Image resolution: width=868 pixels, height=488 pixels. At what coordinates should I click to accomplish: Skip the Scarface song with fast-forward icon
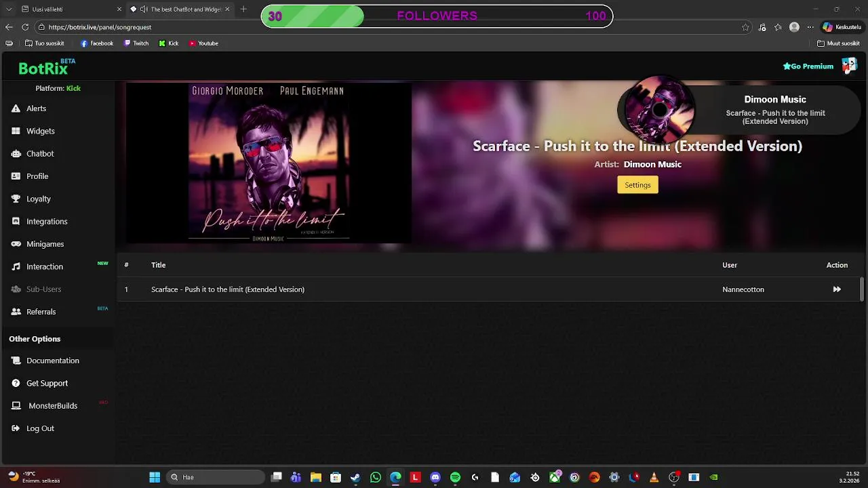pyautogui.click(x=837, y=289)
